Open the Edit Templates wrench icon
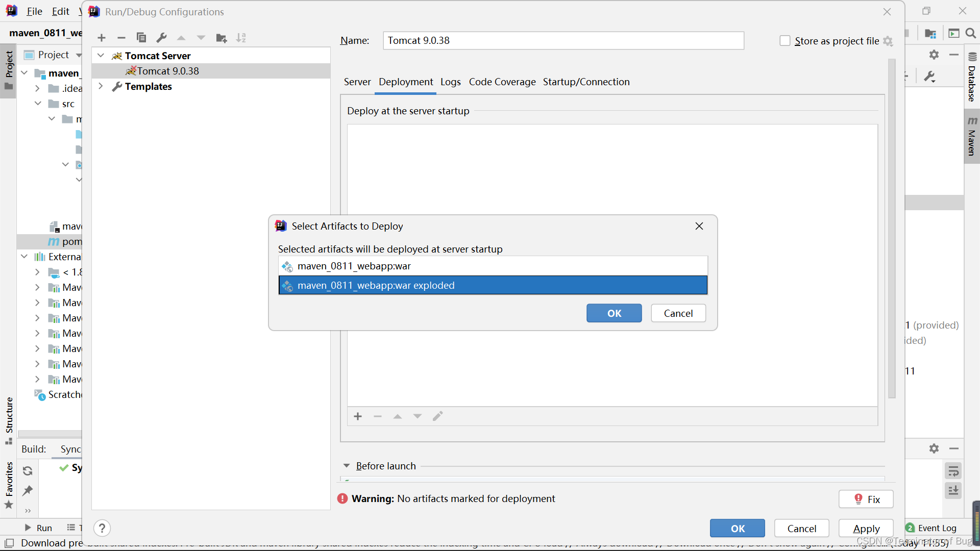980x551 pixels. 161,38
